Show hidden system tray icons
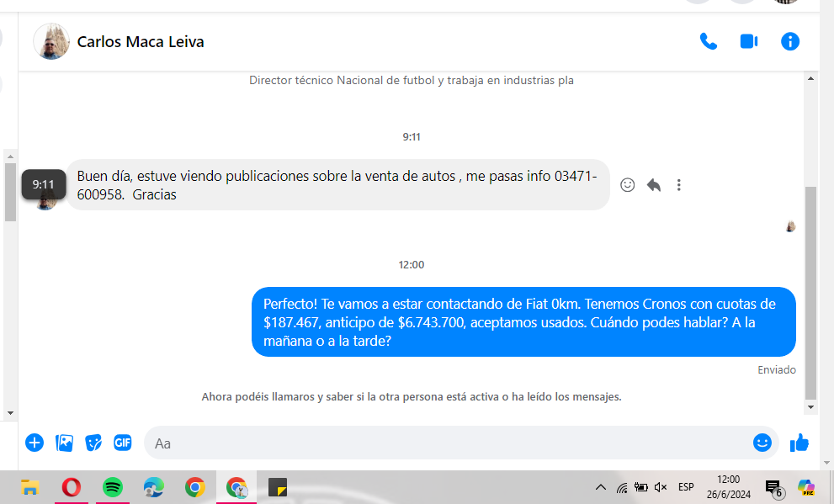 point(600,487)
